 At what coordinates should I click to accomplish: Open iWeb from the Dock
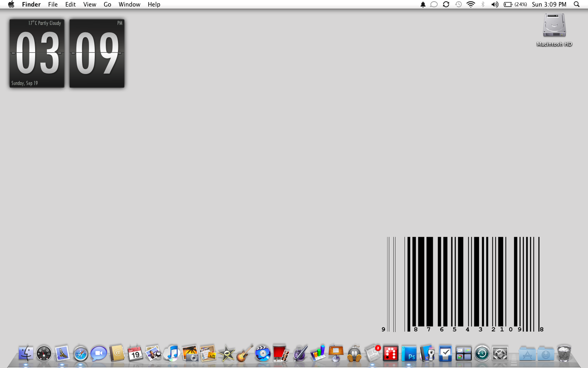[208, 353]
